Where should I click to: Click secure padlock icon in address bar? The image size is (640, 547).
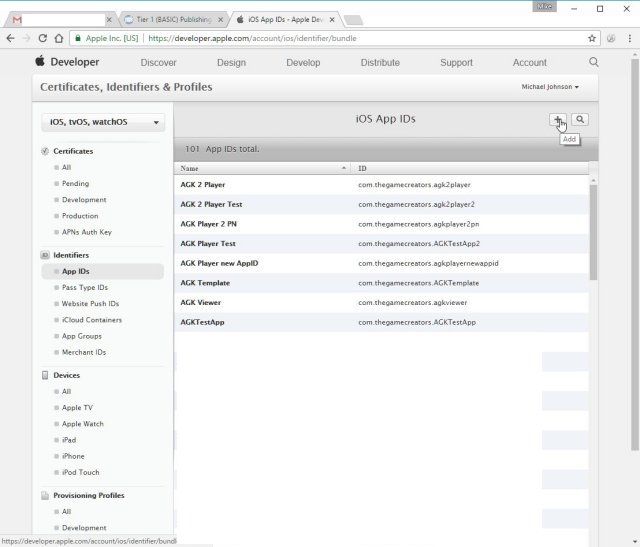point(78,38)
